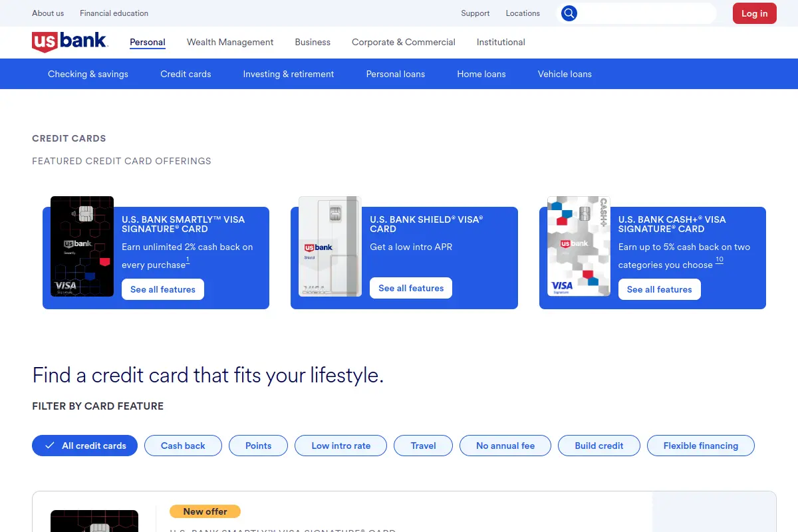The height and width of the screenshot is (532, 798).
Task: Click the U.S. Bank logo
Action: (x=69, y=42)
